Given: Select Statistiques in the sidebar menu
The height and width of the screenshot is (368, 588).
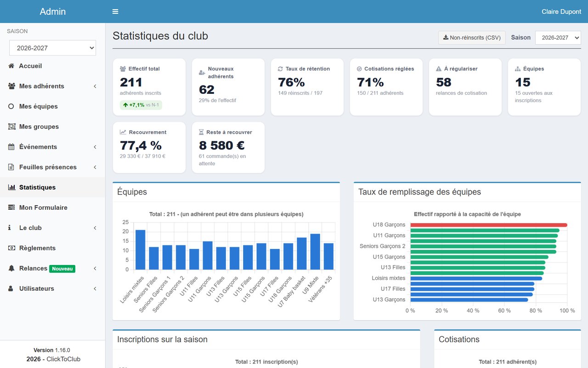Looking at the screenshot, I should coord(53,187).
